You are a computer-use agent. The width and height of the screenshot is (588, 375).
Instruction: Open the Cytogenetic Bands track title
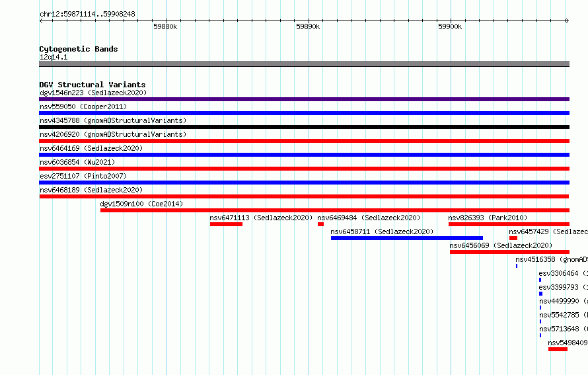79,49
